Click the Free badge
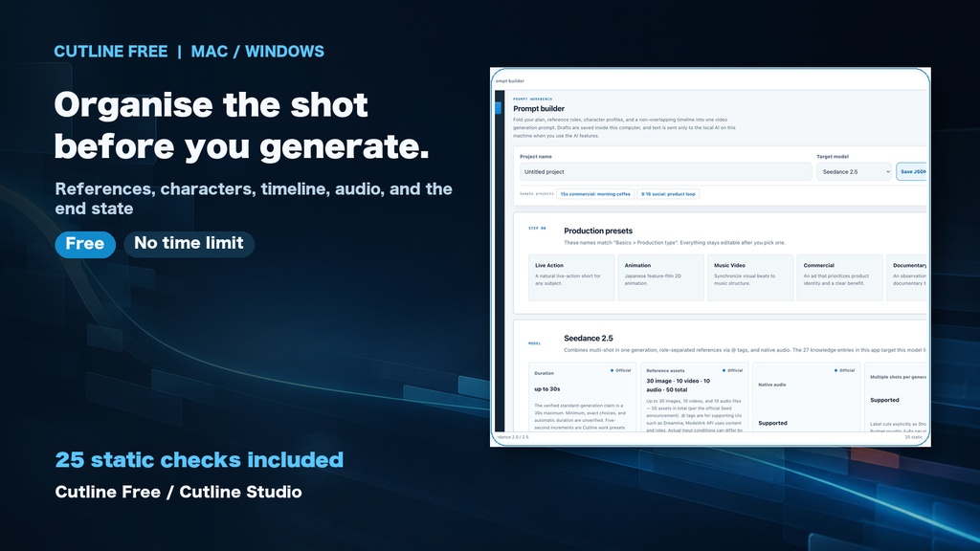Image resolution: width=980 pixels, height=551 pixels. pos(85,244)
